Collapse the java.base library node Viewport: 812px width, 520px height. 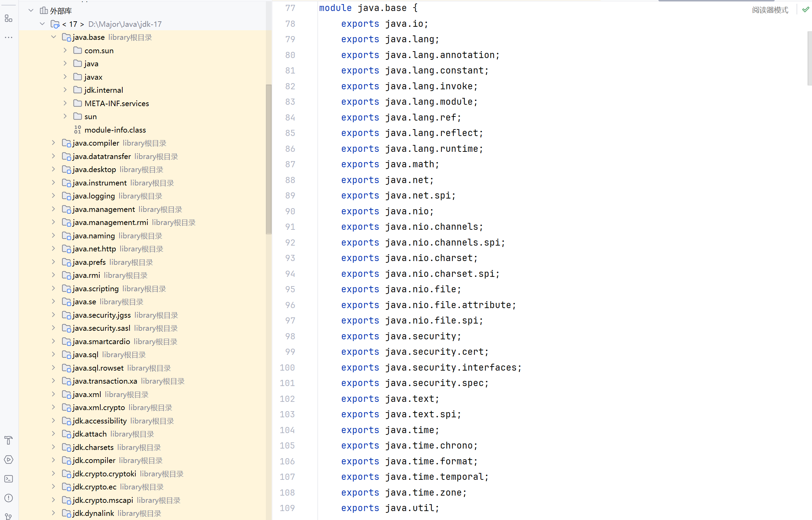click(54, 37)
